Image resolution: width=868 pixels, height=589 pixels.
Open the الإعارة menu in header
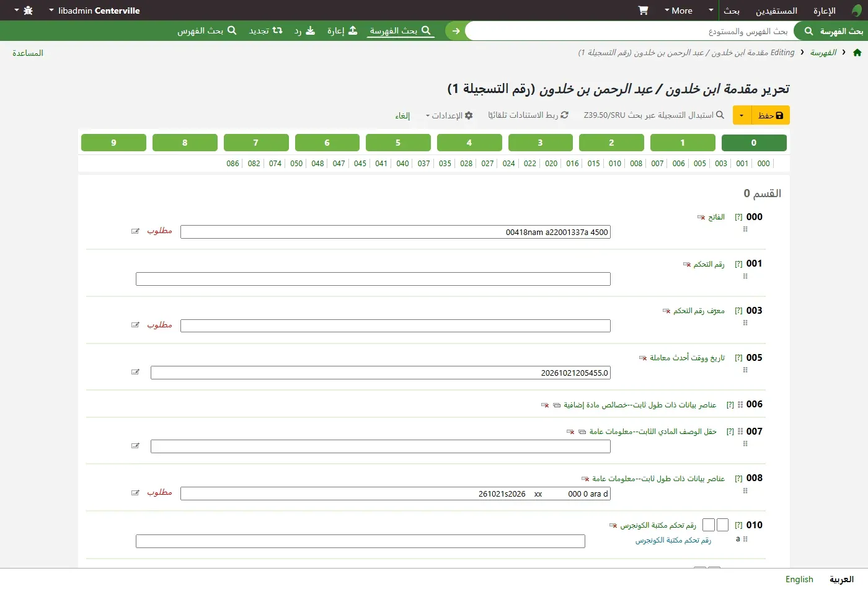825,11
